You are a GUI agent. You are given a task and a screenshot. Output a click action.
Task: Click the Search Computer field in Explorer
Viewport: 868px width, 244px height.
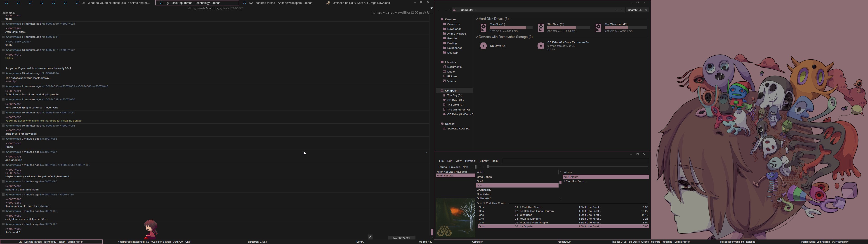(x=637, y=10)
